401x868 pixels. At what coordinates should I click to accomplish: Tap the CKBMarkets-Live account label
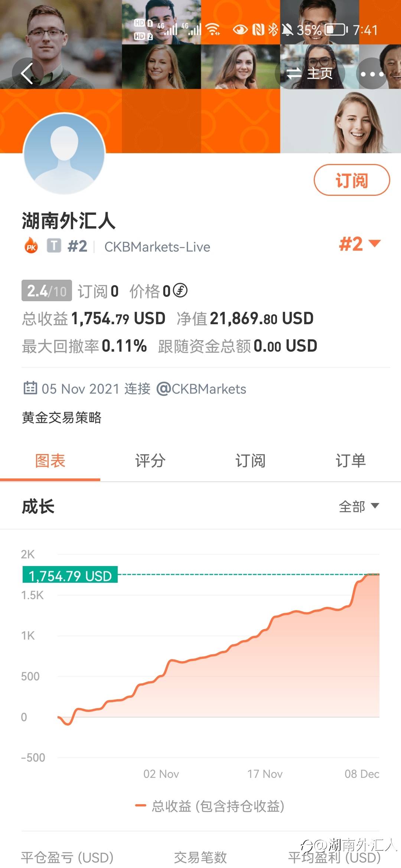[157, 247]
